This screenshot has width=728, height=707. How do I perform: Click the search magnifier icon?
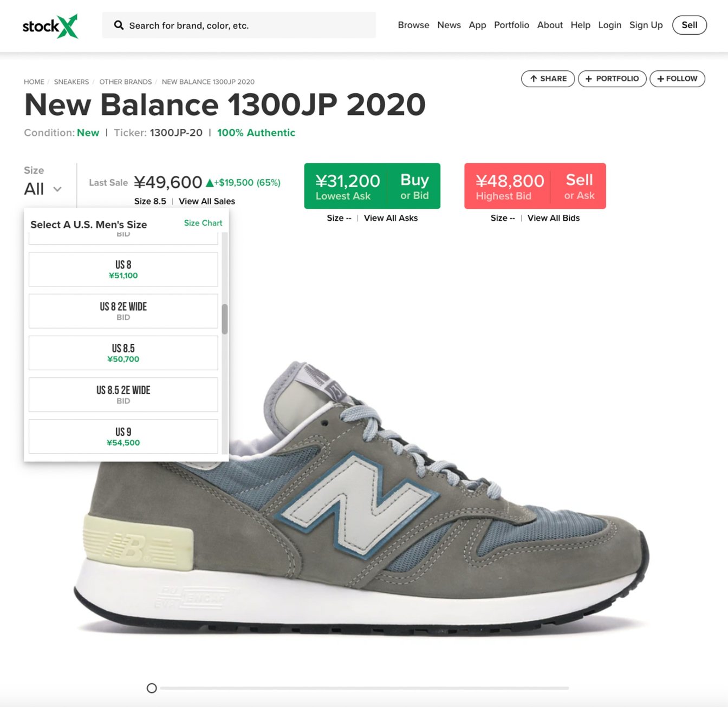[x=119, y=25]
